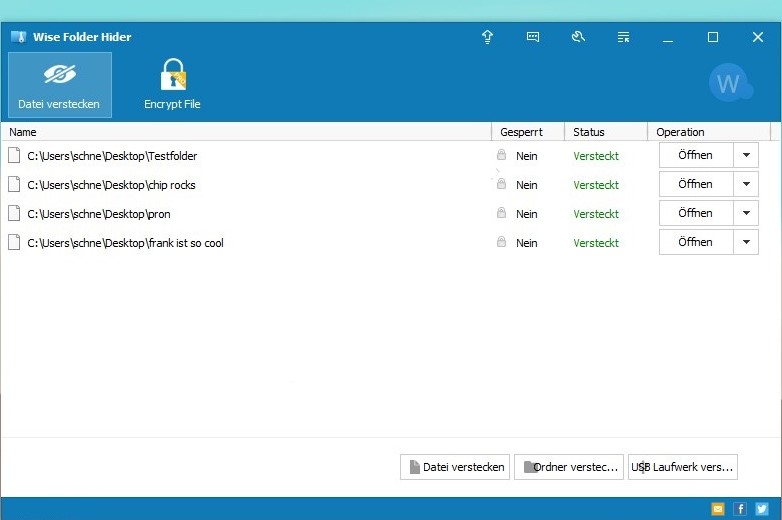Click the Wise Folder Hider app logo icon
782x520 pixels.
[18, 37]
